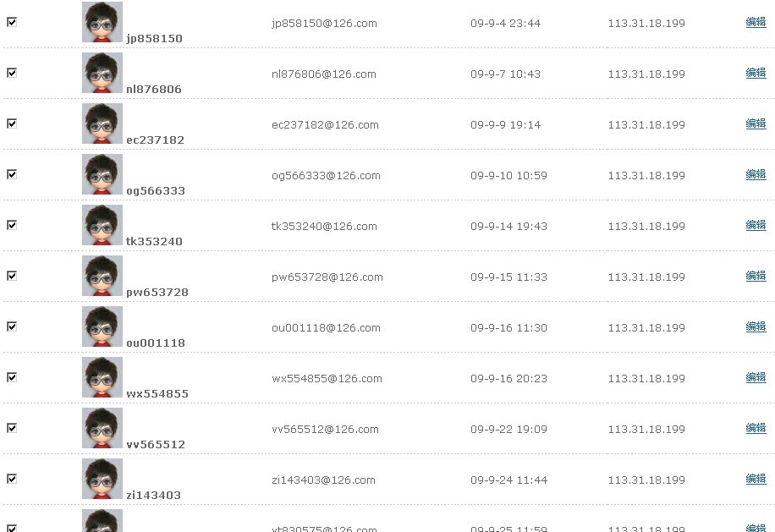Viewport: 775px width, 532px height.
Task: Click the avatar image of user ec237182
Action: tap(102, 123)
